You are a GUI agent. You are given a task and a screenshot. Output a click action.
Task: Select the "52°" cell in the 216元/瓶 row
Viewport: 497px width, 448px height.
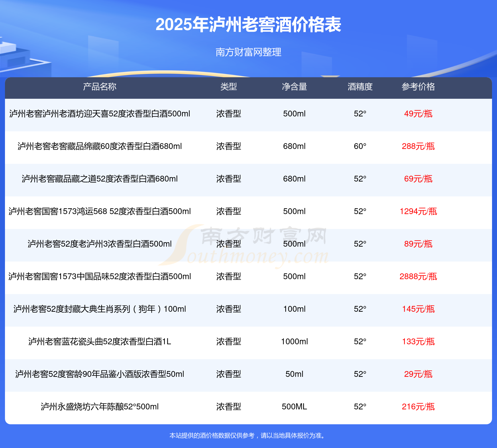[360, 407]
